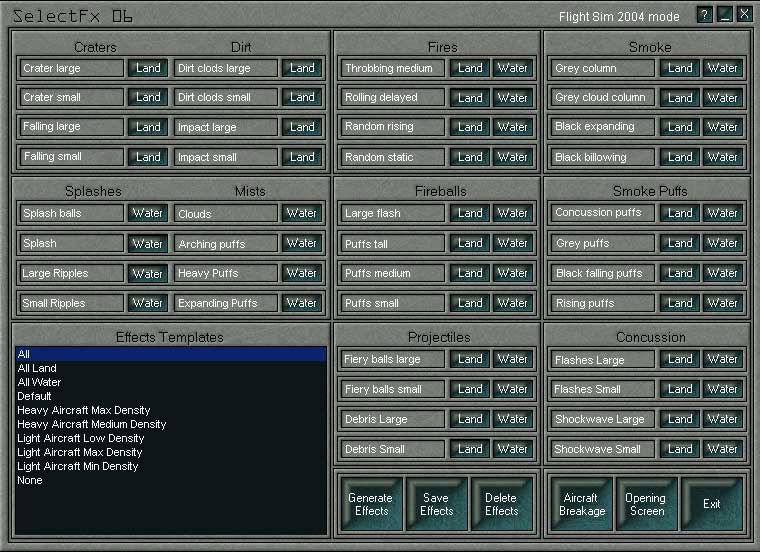The image size is (760, 552).
Task: Toggle Land for Fiery balls large
Action: tap(470, 359)
